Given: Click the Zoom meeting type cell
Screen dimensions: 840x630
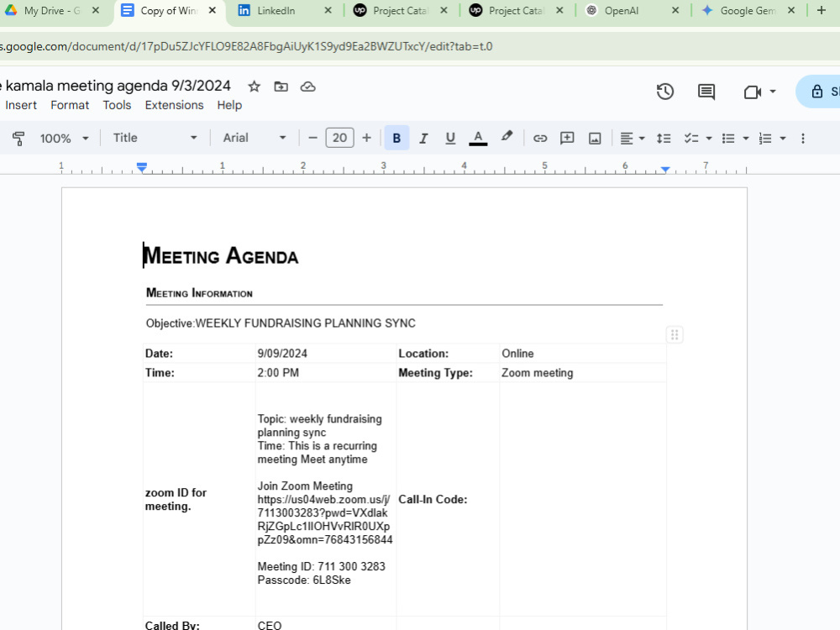Looking at the screenshot, I should 538,373.
